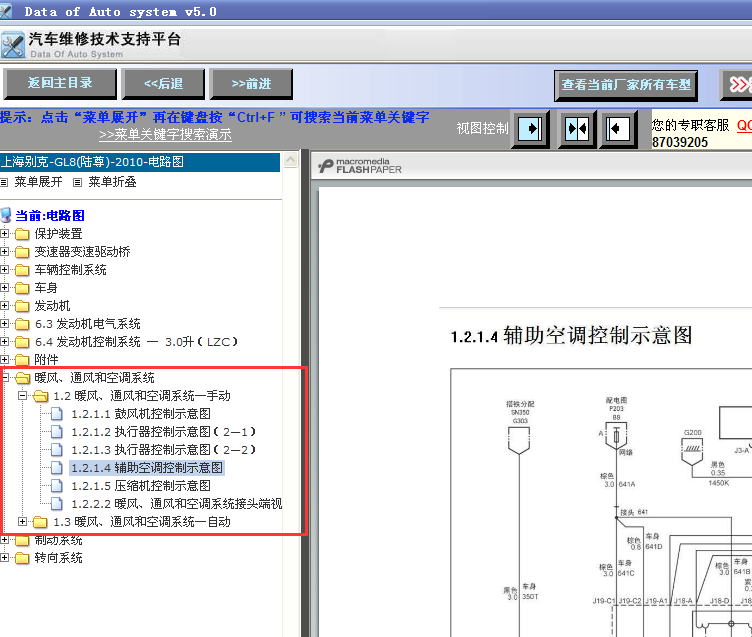Click the 1.3 自动 folder icon
Screen dimensions: 752x637
[x=40, y=522]
